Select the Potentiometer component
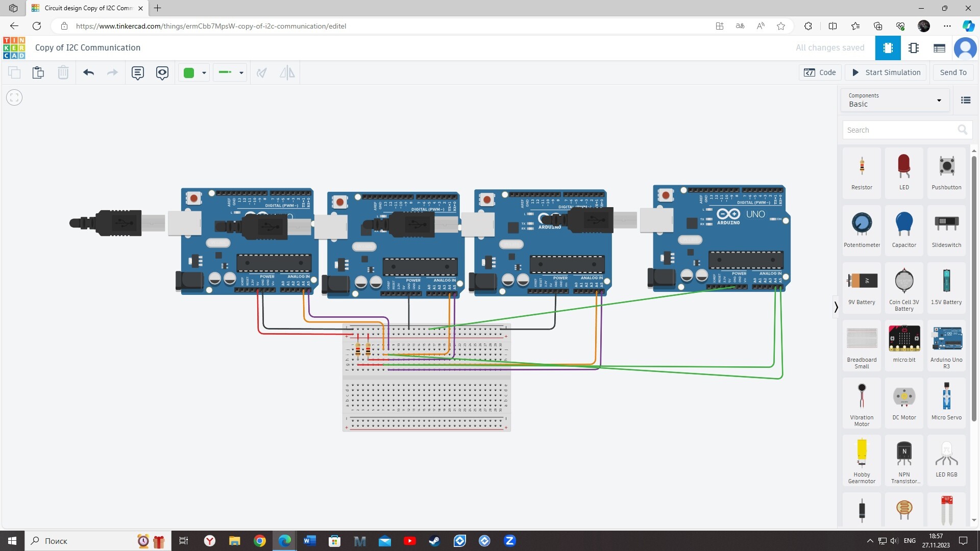This screenshot has width=980, height=551. 862,231
